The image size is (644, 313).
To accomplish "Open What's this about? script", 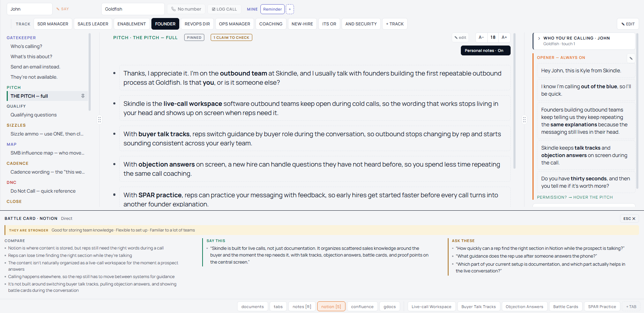I will [x=47, y=56].
